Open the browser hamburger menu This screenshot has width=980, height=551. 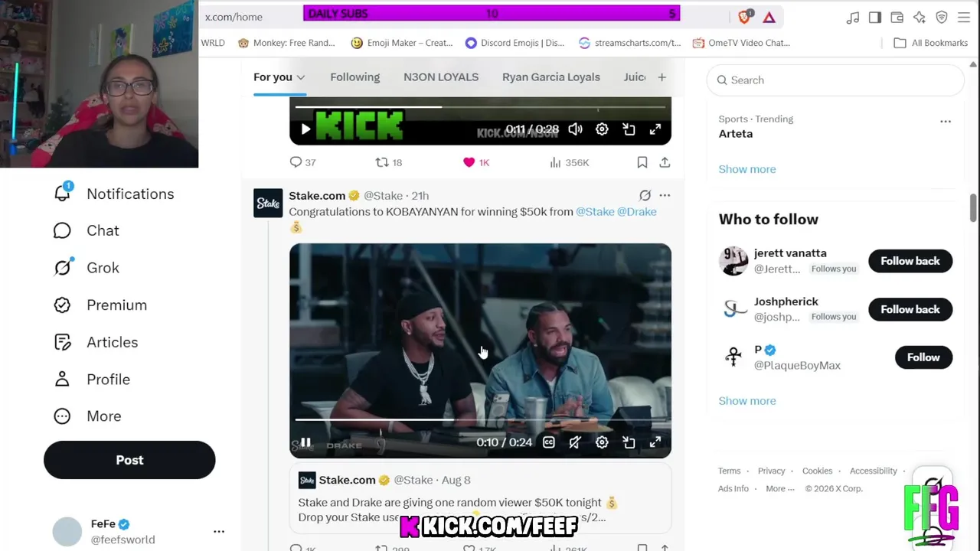coord(964,18)
